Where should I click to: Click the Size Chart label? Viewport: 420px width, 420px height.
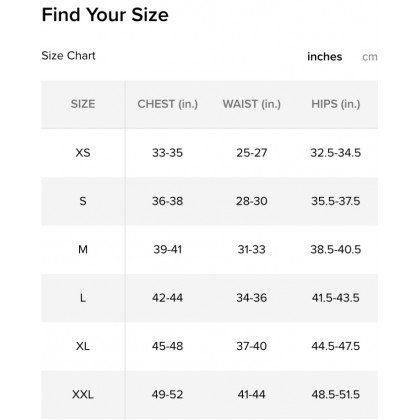68,56
